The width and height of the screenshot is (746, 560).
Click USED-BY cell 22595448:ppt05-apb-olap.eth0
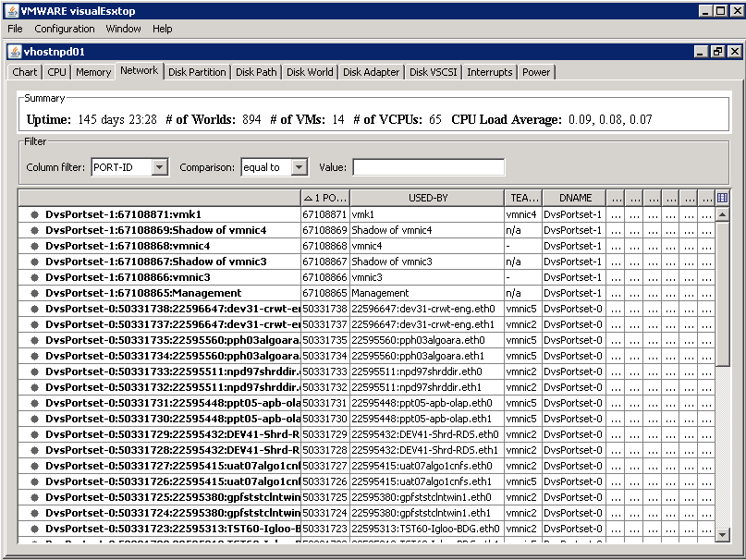click(x=427, y=403)
